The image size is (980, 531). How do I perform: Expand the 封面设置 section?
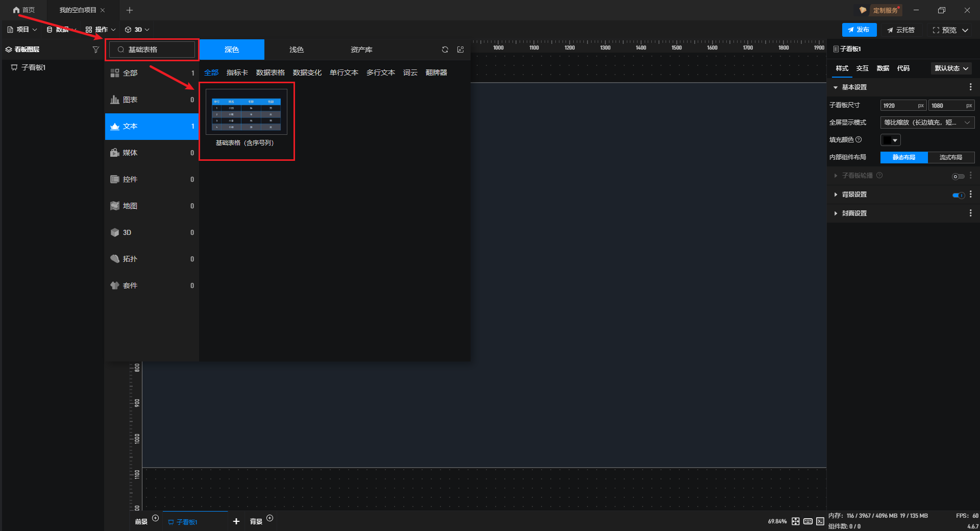(854, 213)
